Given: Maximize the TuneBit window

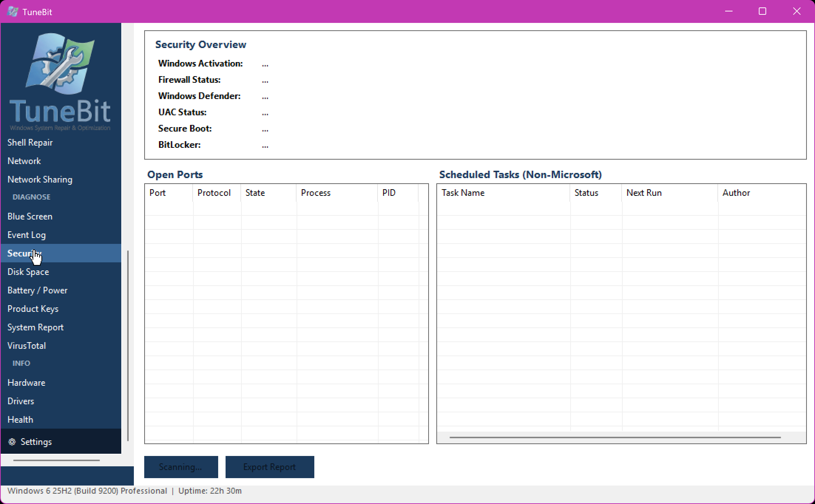Looking at the screenshot, I should 762,11.
